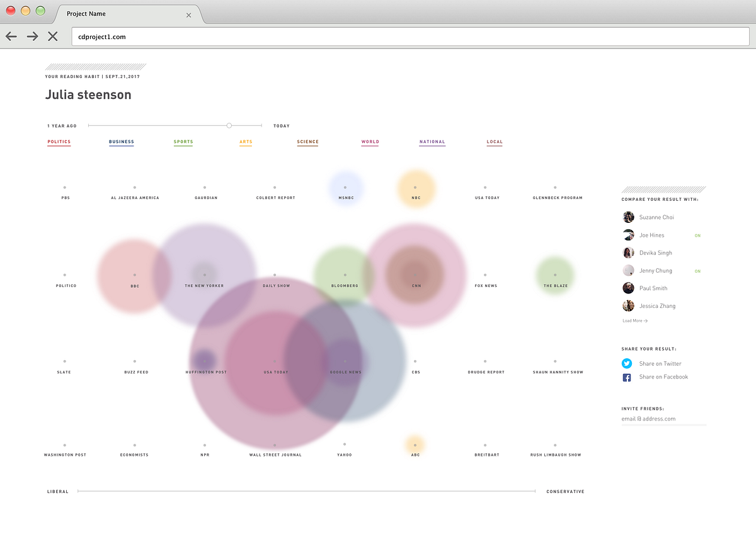Click Share on Facebook text
Viewport: 756px width, 537px height.
pos(663,377)
